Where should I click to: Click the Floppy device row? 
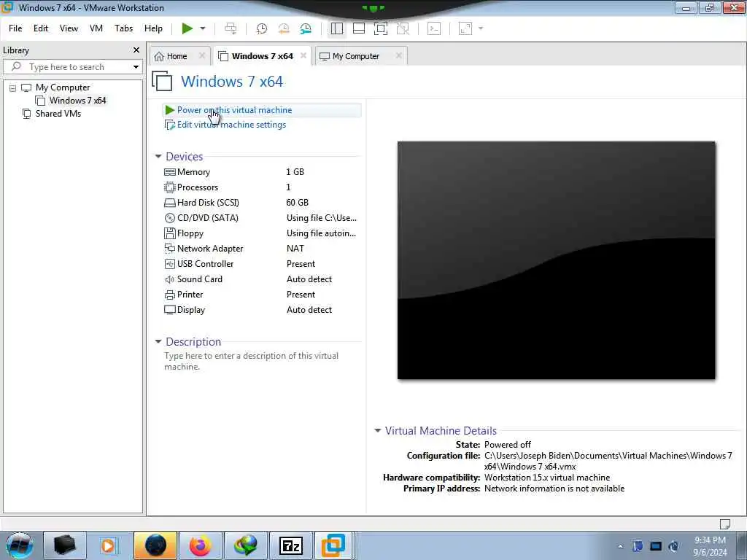pos(260,233)
